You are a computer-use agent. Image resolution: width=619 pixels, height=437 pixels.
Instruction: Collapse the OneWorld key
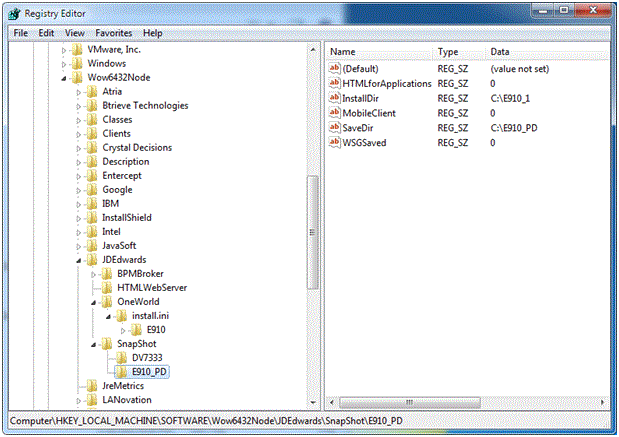[x=94, y=303]
